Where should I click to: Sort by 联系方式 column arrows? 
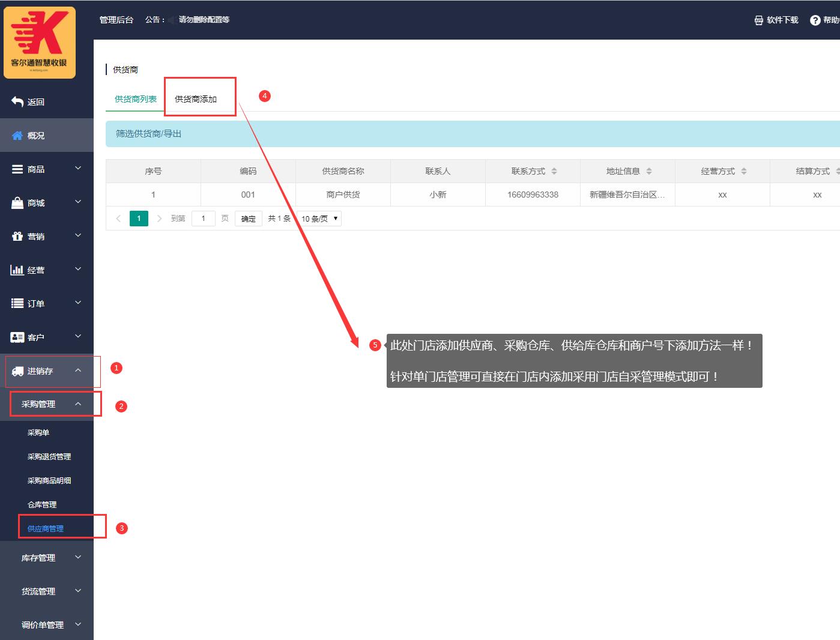554,171
